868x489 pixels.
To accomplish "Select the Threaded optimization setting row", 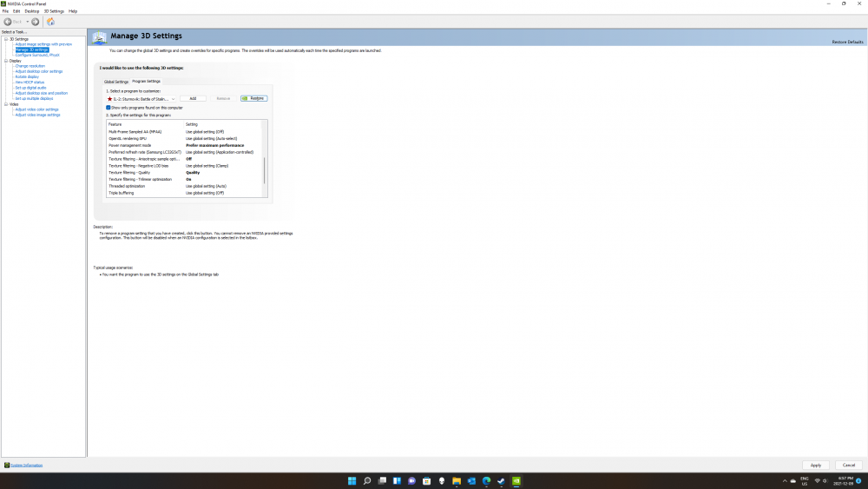I will [183, 186].
